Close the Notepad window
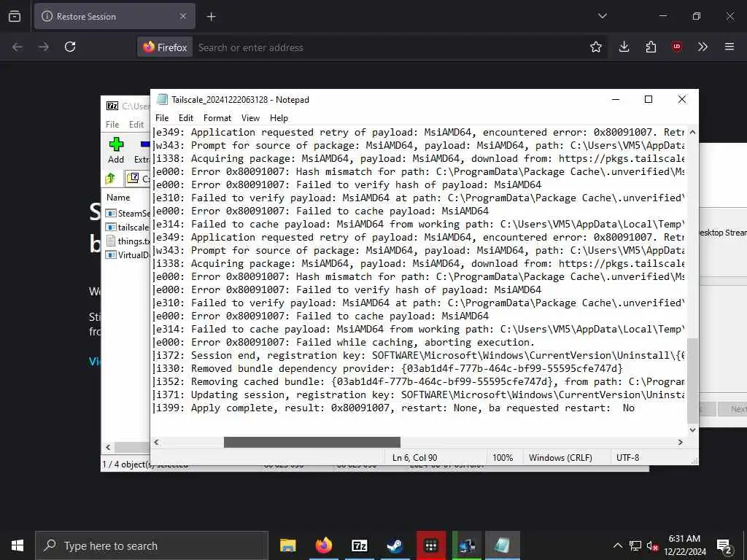 (x=682, y=99)
